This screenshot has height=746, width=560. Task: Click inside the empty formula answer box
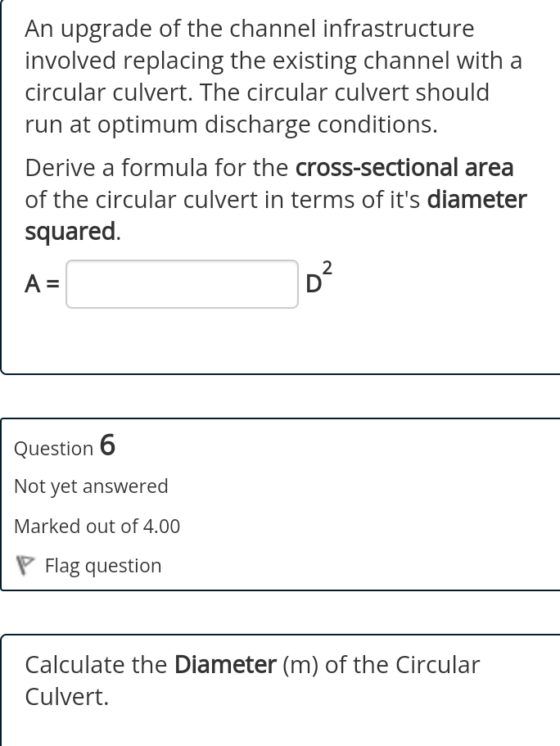click(x=182, y=284)
